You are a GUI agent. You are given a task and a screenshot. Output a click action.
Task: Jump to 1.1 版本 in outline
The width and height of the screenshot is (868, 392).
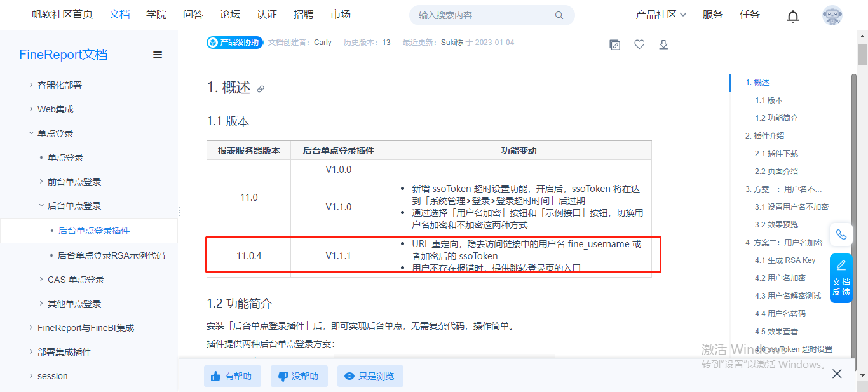click(769, 100)
